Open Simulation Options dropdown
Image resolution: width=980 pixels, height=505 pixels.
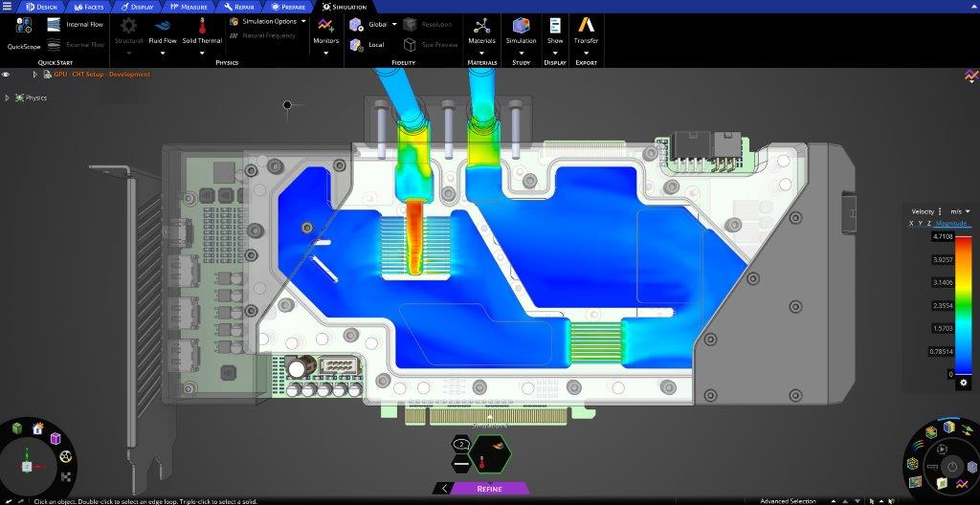[268, 21]
